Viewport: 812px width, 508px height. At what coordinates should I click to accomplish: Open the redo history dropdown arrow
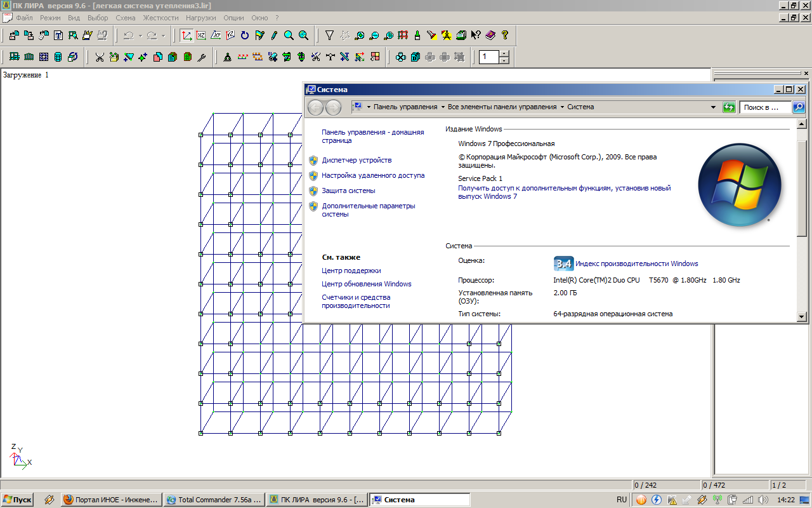coord(163,36)
